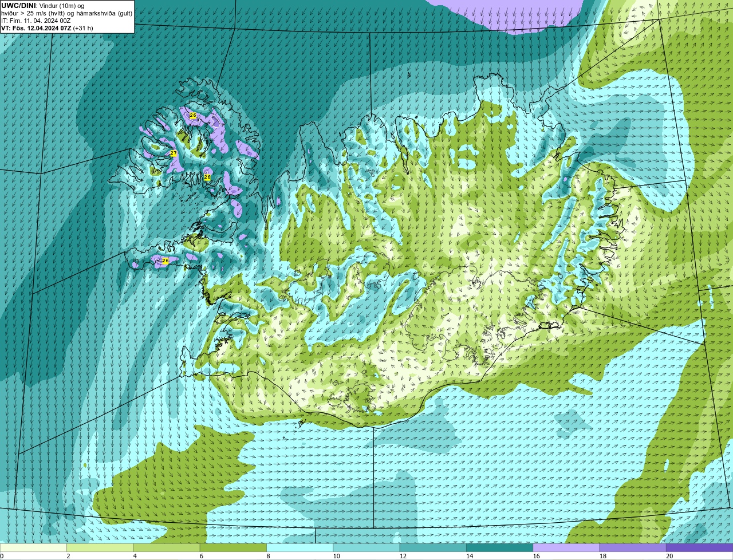Image resolution: width=733 pixels, height=560 pixels.
Task: Click the legend scale value "20"
Action: [669, 556]
